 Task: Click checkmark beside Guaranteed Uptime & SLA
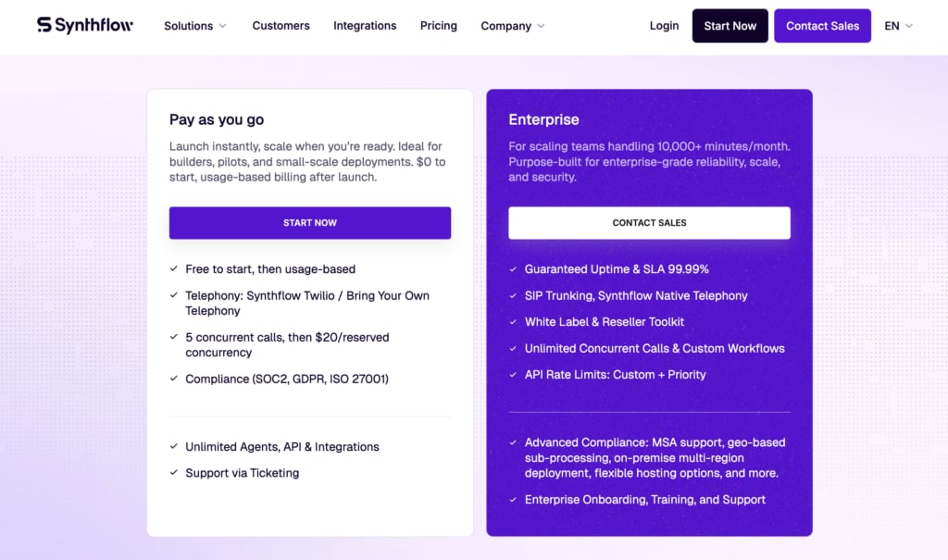point(513,269)
